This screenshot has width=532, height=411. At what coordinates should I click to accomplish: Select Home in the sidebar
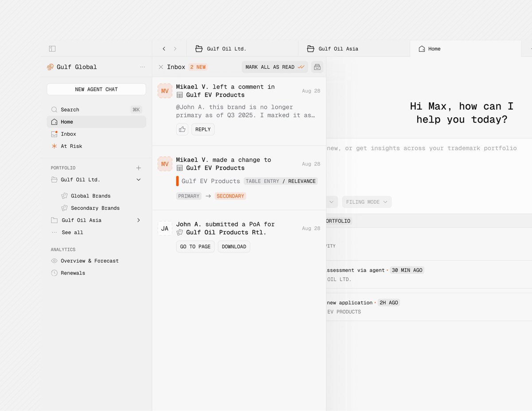click(96, 122)
